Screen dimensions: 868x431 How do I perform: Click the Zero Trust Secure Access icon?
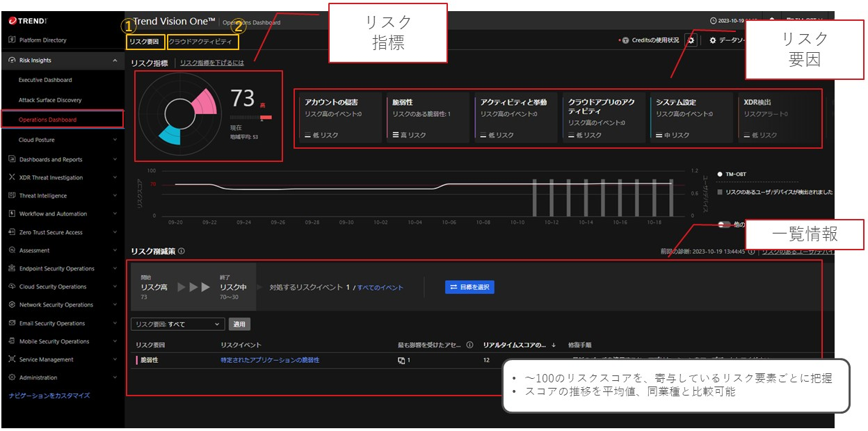click(x=12, y=232)
